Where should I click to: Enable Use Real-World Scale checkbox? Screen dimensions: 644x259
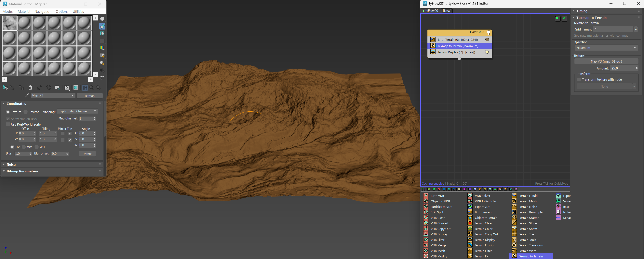pyautogui.click(x=8, y=124)
